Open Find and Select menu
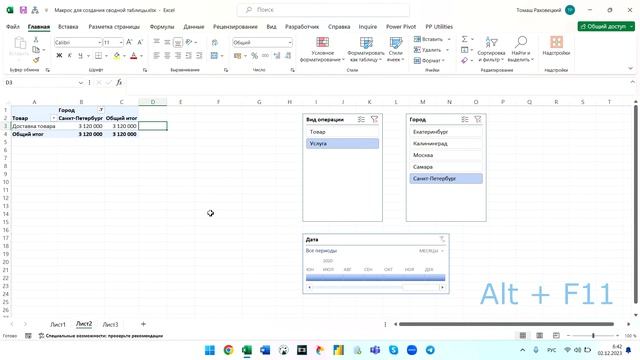640x360 pixels. pyautogui.click(x=521, y=49)
